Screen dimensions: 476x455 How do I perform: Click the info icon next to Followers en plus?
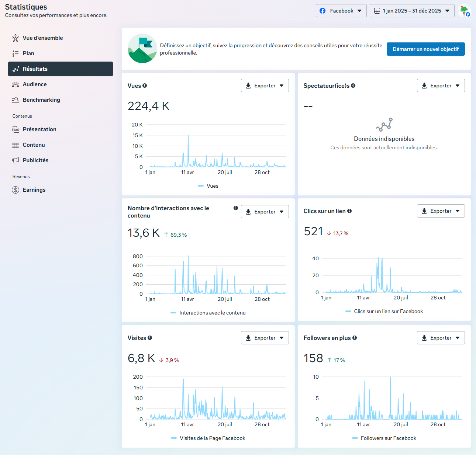[x=355, y=338]
